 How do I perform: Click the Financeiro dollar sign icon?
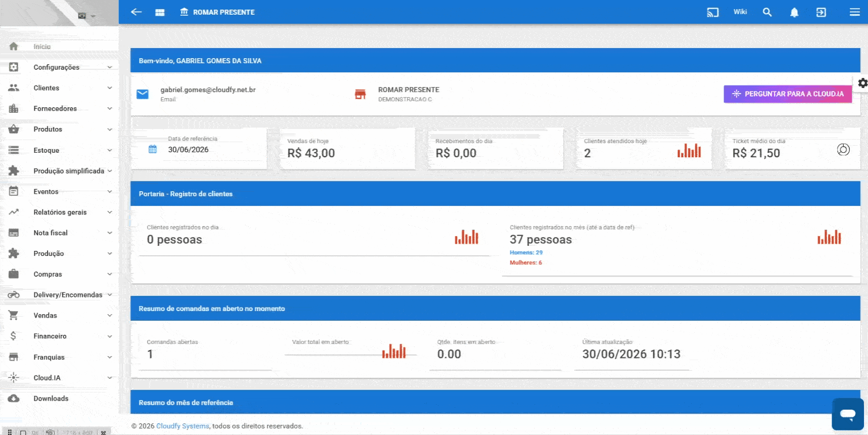pos(14,336)
